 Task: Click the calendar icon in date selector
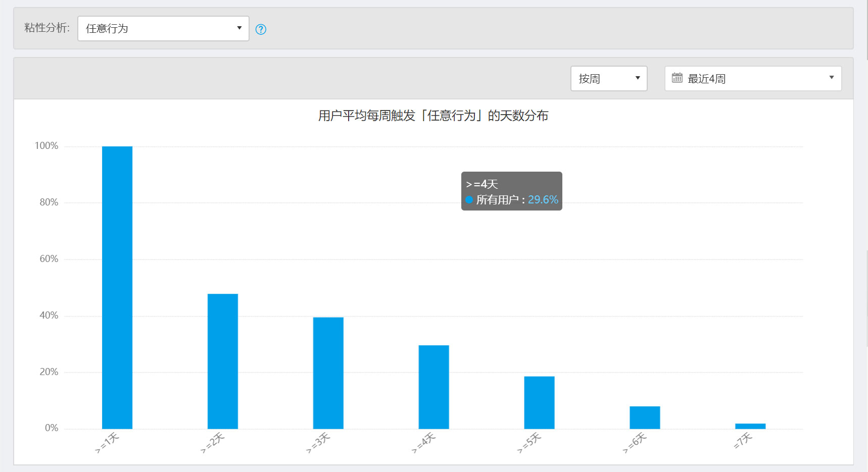tap(677, 78)
